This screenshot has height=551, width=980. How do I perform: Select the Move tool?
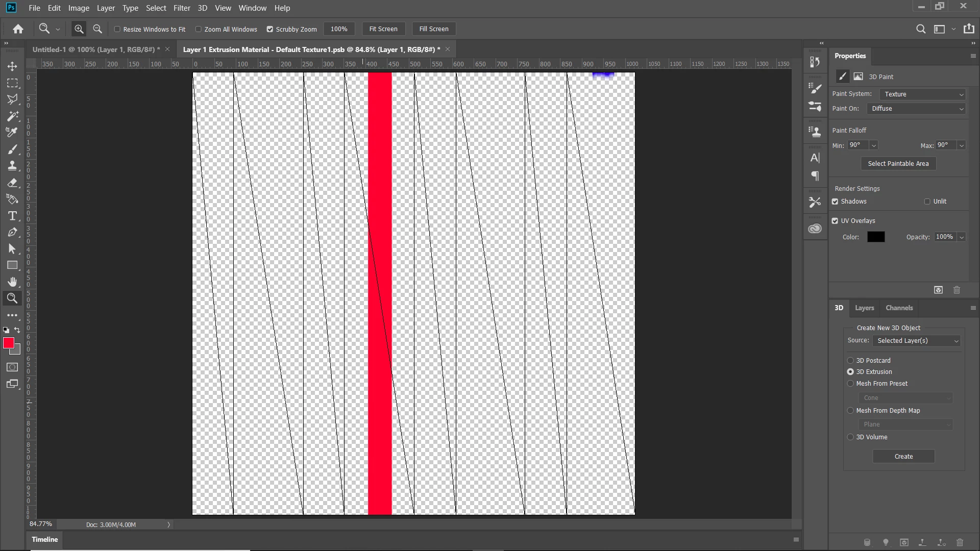[12, 66]
